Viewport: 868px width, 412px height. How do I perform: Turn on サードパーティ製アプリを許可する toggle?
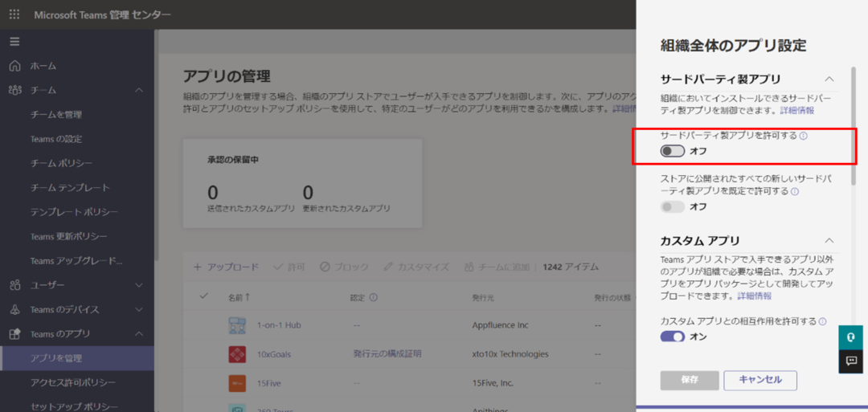coord(672,151)
